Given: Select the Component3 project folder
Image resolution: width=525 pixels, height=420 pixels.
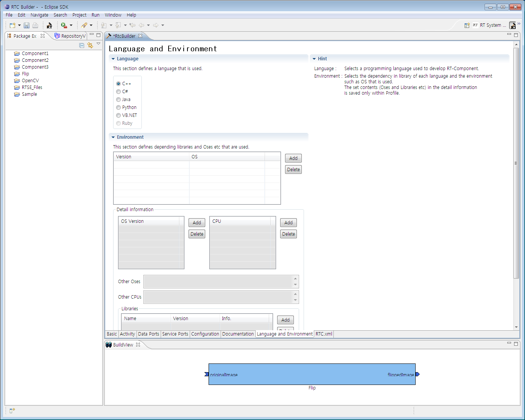Looking at the screenshot, I should coord(31,67).
